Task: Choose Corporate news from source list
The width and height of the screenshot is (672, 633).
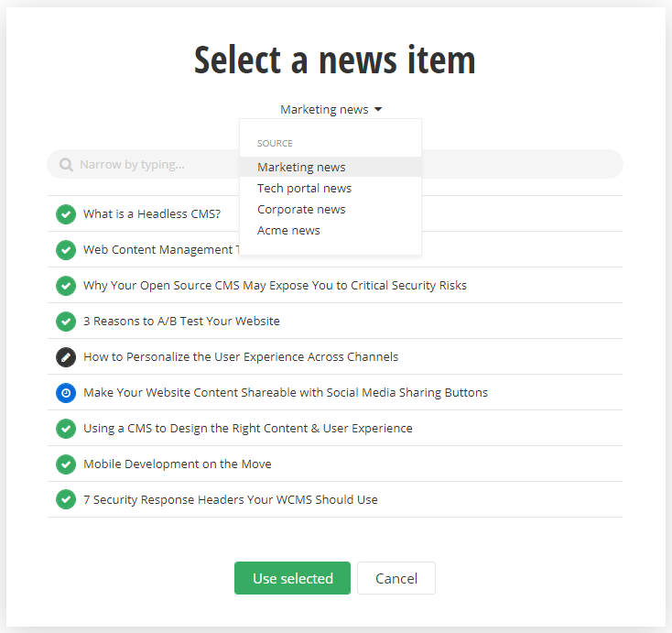Action: [301, 210]
